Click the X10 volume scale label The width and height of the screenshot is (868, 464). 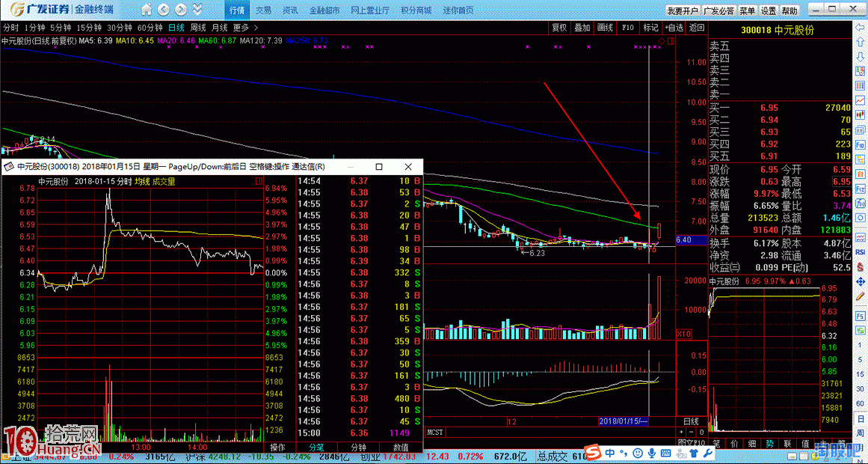click(683, 334)
